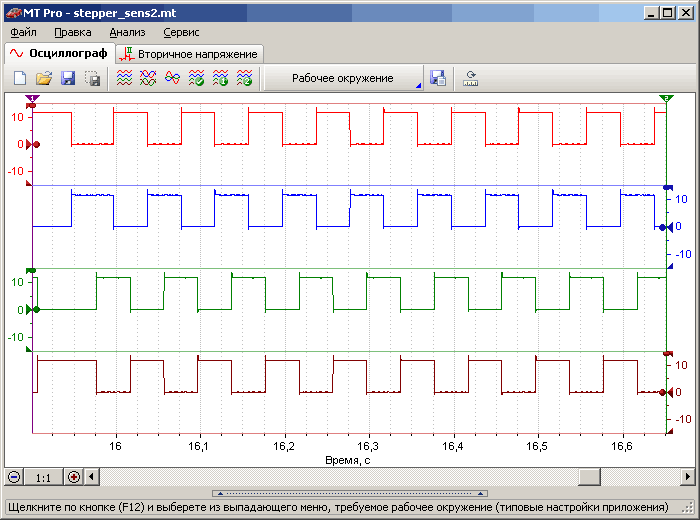Reset zoom with the 1:1 button

(44, 477)
